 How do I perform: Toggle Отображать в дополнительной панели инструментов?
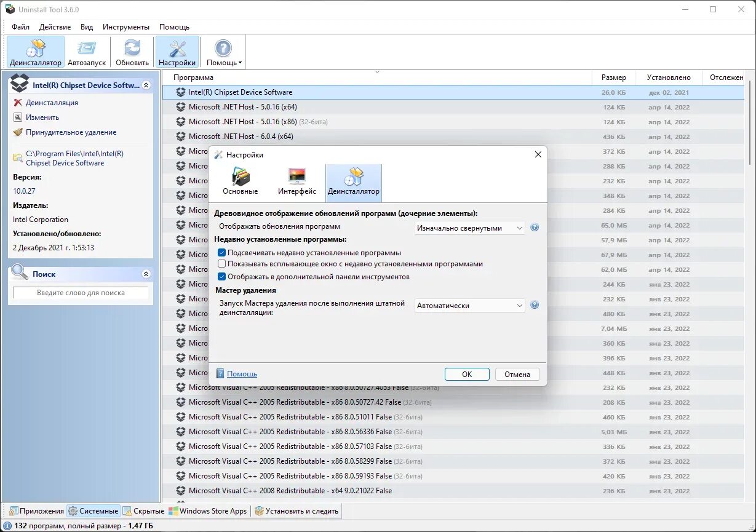[x=222, y=277]
